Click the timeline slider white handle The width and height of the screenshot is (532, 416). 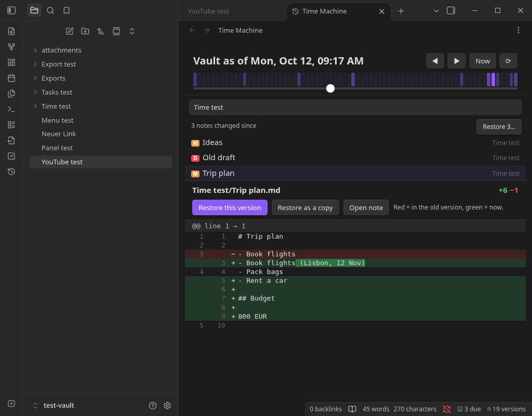coord(330,88)
